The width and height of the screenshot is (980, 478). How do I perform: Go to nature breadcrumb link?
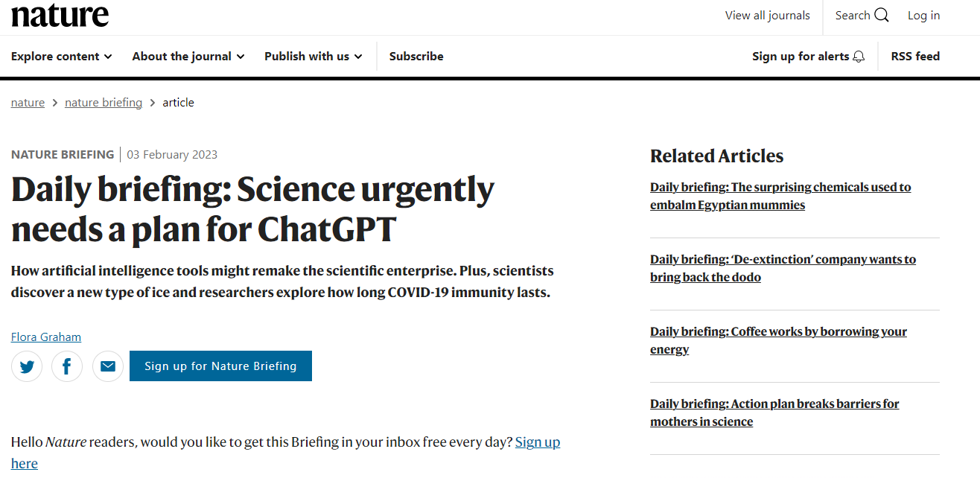[28, 103]
